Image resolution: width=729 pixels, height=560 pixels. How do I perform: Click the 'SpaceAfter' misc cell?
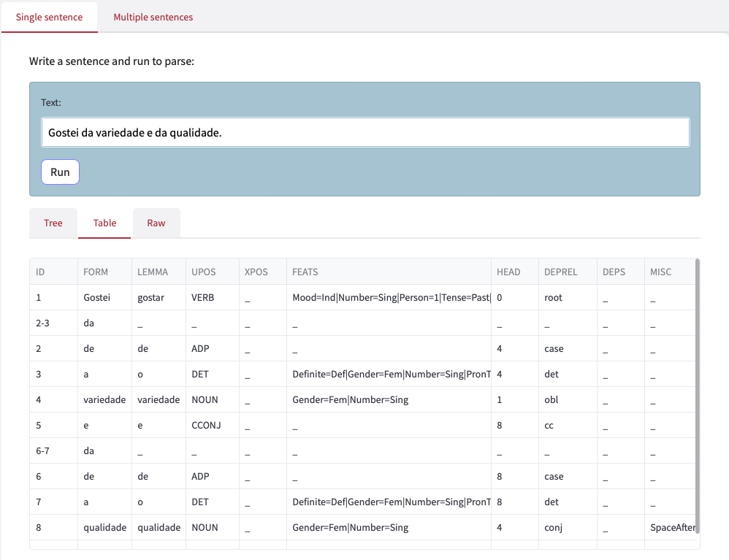point(672,527)
